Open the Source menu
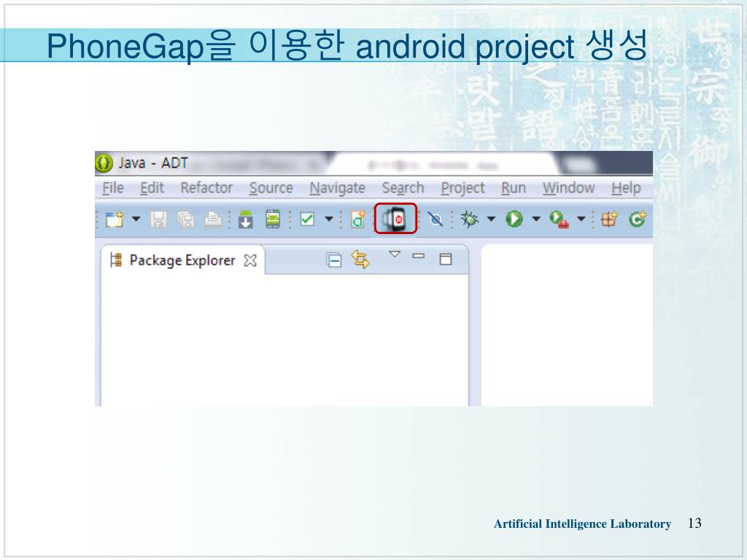This screenshot has width=747, height=560. 271,187
